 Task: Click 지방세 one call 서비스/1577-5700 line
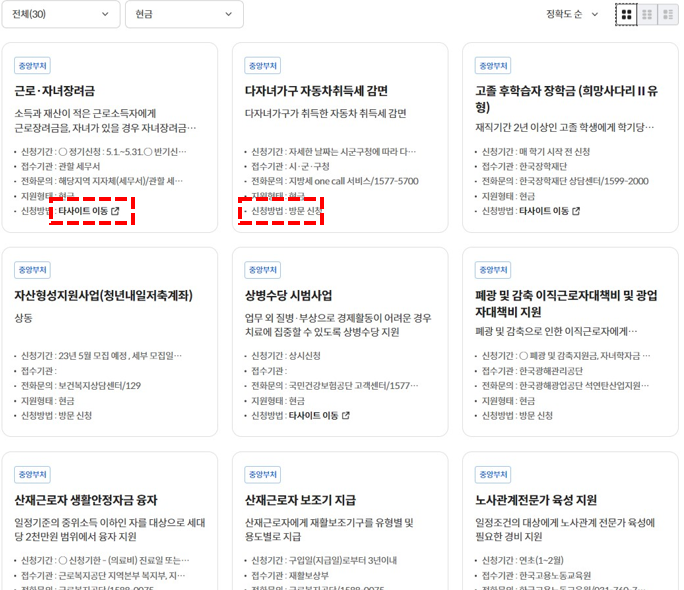335,181
